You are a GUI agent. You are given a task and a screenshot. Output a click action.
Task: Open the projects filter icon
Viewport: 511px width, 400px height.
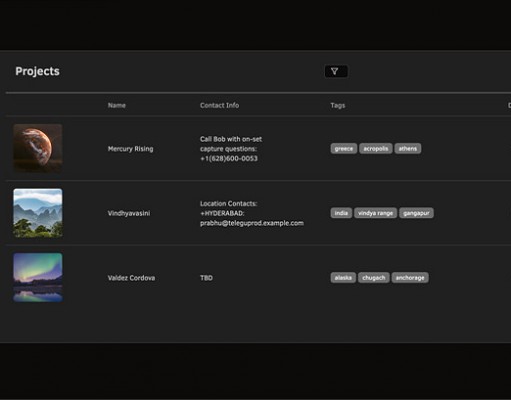click(336, 71)
